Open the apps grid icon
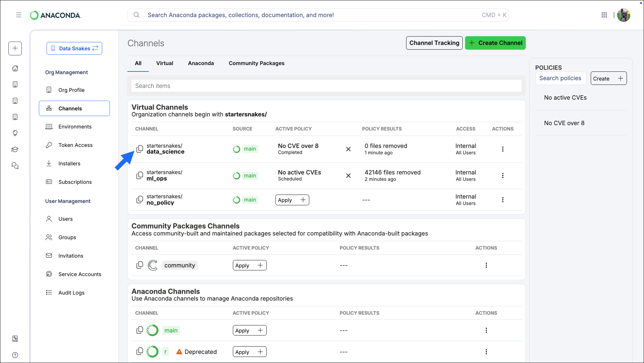 (x=604, y=15)
